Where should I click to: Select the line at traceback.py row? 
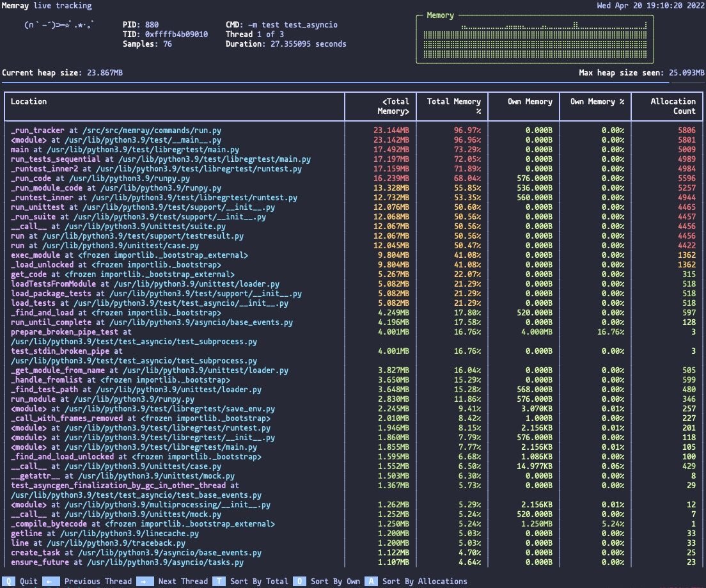tap(353, 543)
